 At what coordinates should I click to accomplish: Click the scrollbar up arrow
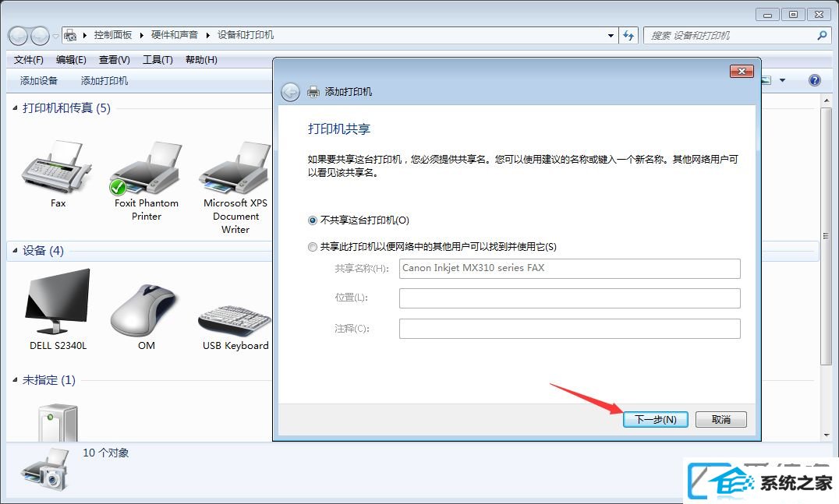pyautogui.click(x=827, y=100)
